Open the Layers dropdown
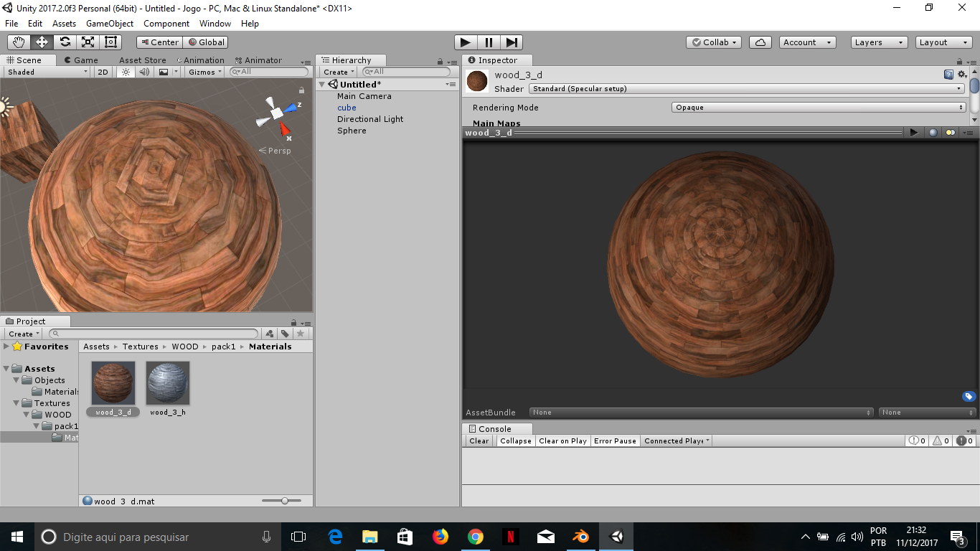This screenshot has height=551, width=980. [x=880, y=42]
